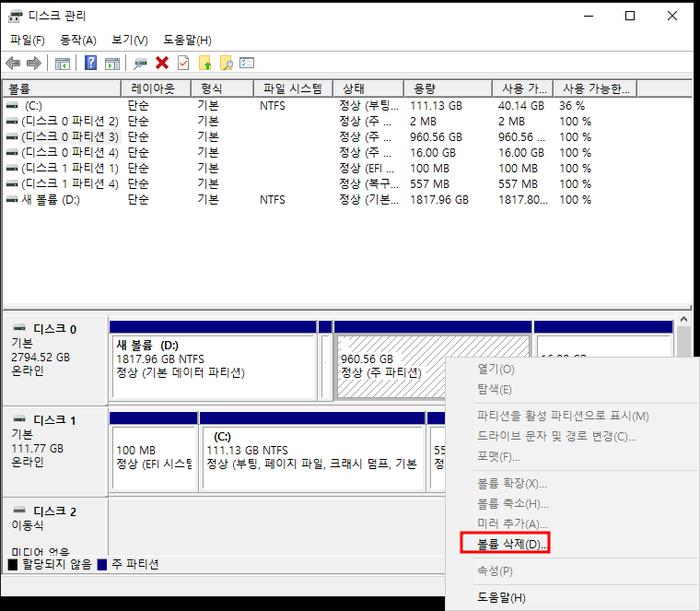The image size is (700, 611).
Task: Click the Back arrow toolbar icon
Action: tap(13, 63)
